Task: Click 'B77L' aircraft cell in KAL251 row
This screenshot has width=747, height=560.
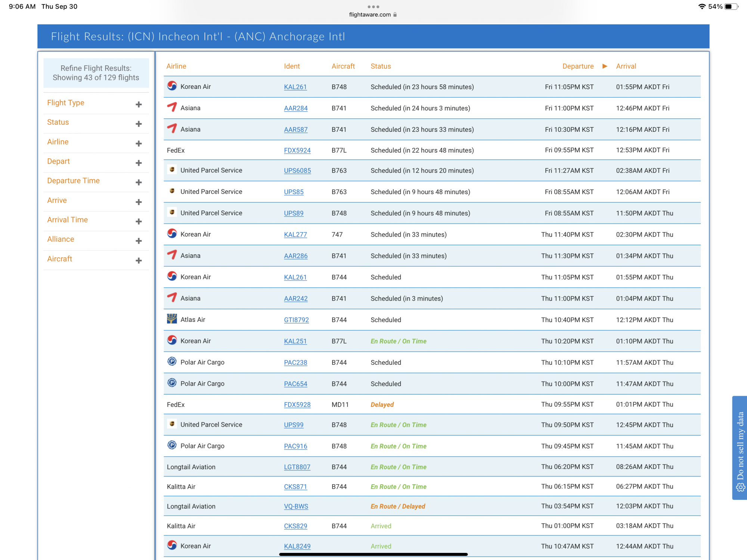Action: 339,341
